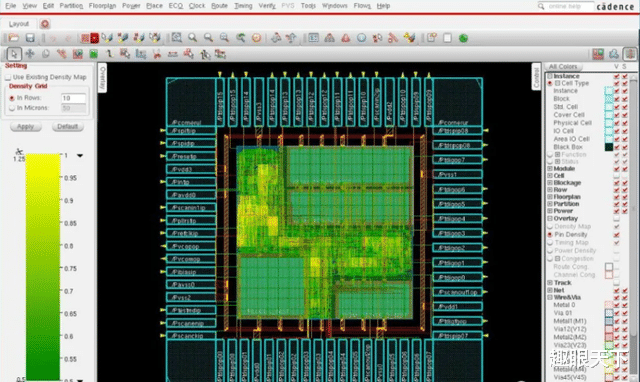Click the red circular icon beside Layout tab
The height and width of the screenshot is (382, 640).
[45, 24]
